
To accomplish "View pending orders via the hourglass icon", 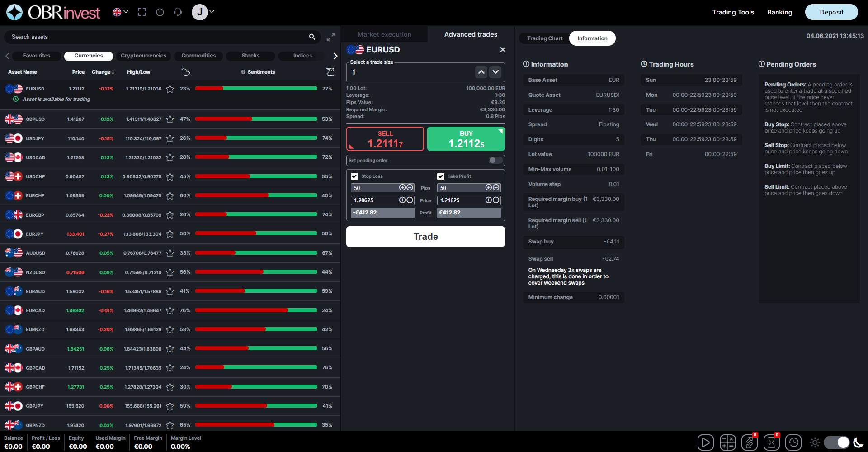I will point(771,442).
